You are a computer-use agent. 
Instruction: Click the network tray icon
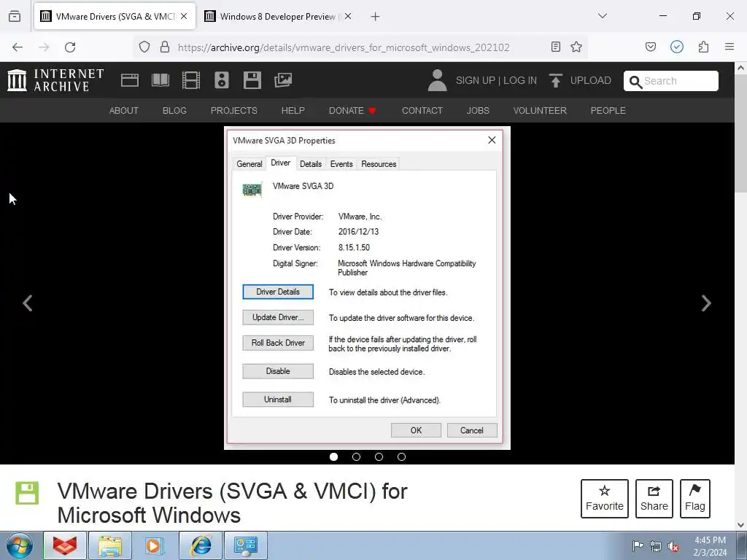(x=656, y=547)
